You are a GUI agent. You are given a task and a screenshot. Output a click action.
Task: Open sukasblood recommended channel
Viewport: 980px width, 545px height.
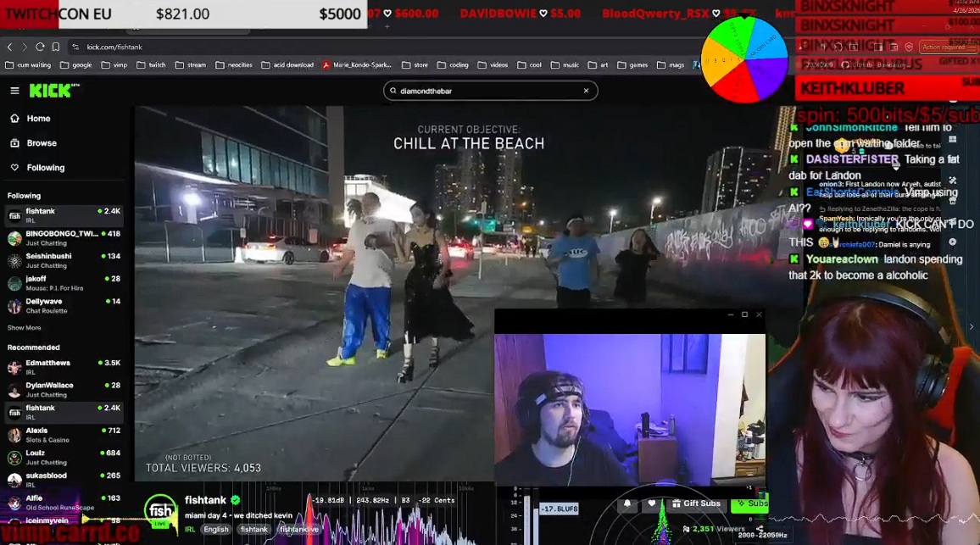pos(64,480)
